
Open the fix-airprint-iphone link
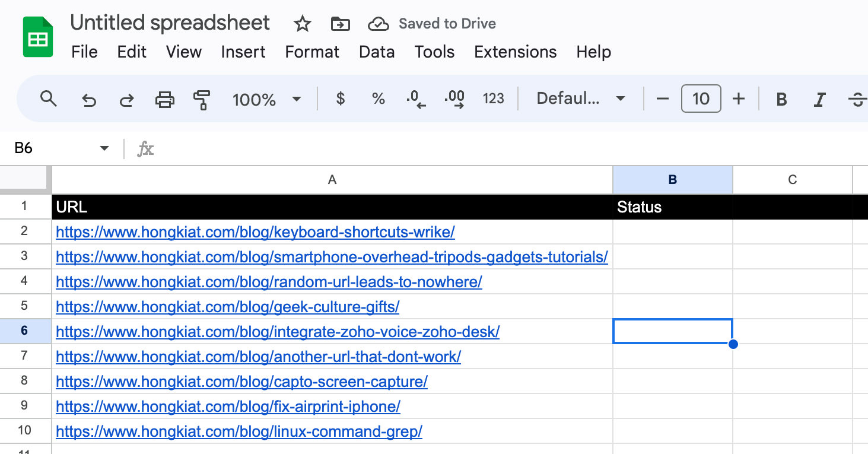tap(228, 407)
